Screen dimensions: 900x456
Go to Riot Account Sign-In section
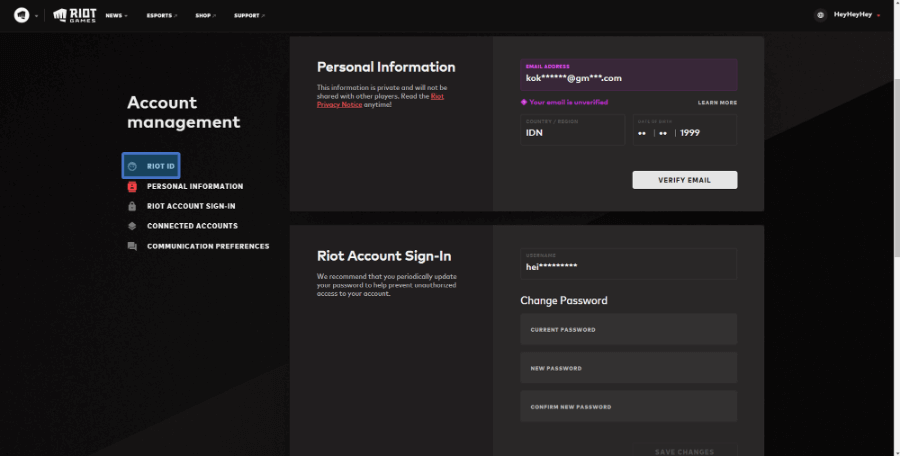[191, 206]
